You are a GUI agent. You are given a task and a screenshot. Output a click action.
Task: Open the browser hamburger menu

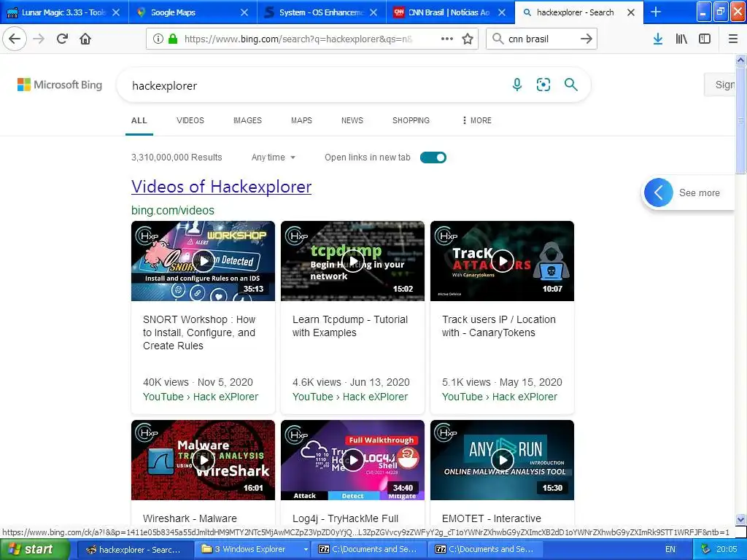coord(733,39)
